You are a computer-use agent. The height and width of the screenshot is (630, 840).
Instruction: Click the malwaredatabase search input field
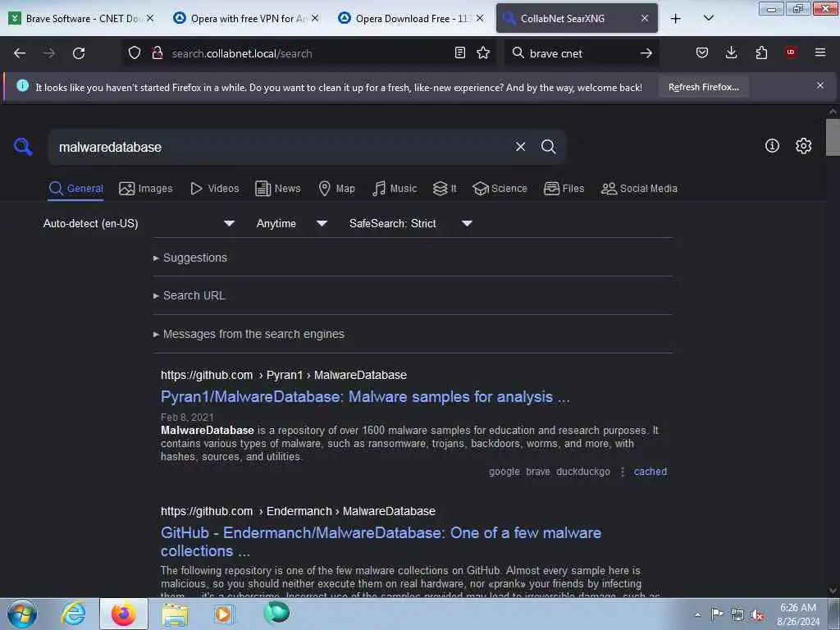click(281, 147)
